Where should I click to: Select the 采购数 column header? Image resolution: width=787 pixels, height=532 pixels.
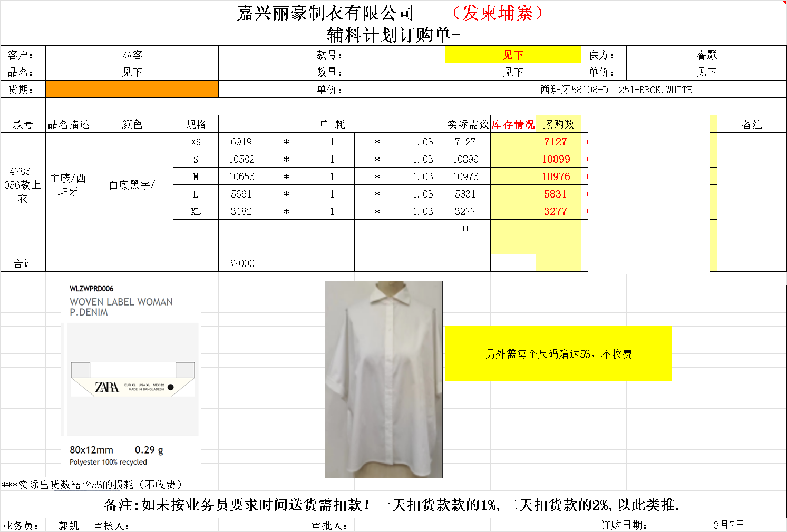point(558,124)
